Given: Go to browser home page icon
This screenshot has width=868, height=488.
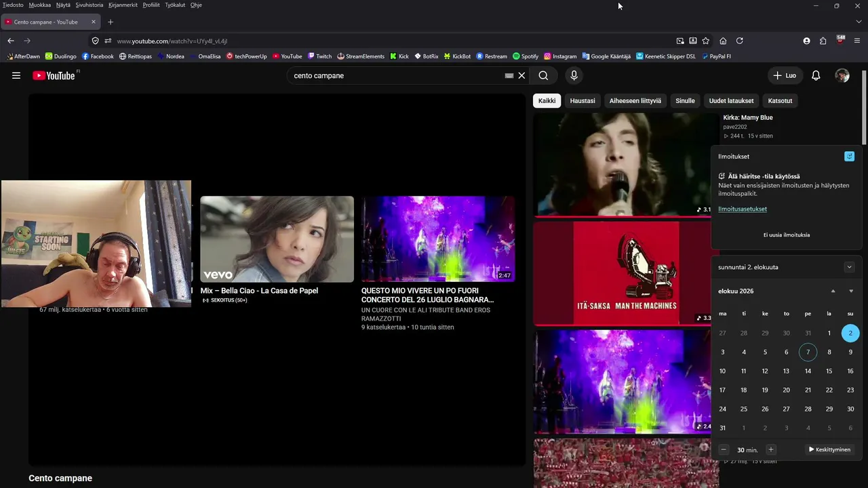Looking at the screenshot, I should pyautogui.click(x=723, y=41).
